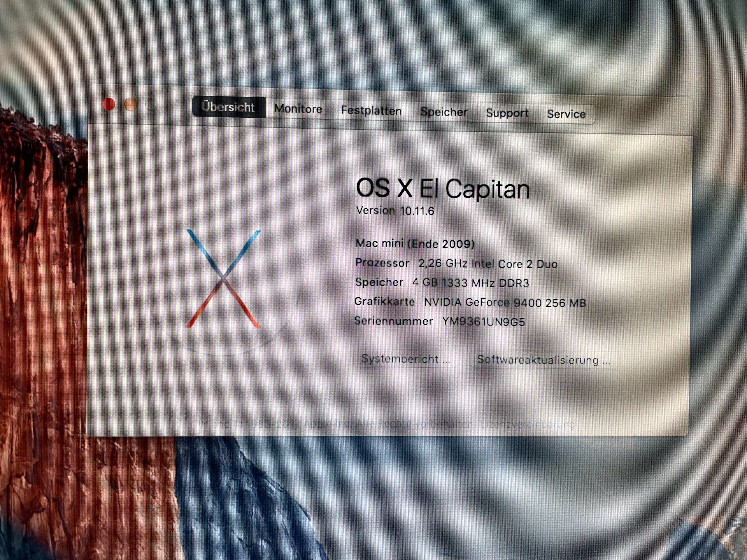Click the Systembericht button
The image size is (747, 560).
[406, 359]
